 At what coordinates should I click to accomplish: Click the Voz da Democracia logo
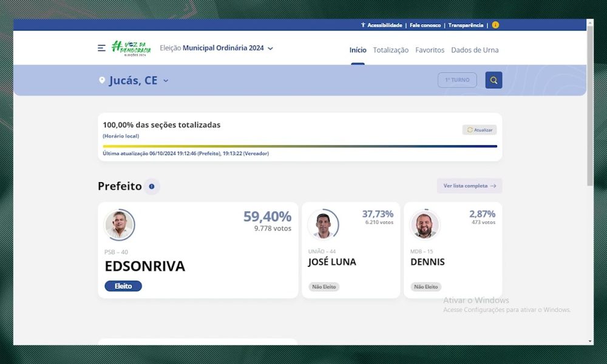click(x=131, y=48)
